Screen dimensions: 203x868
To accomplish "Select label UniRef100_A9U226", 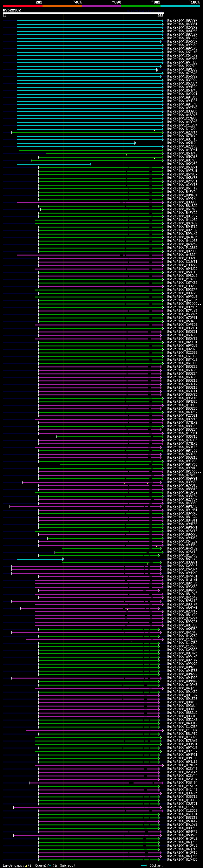I will coord(182,101).
